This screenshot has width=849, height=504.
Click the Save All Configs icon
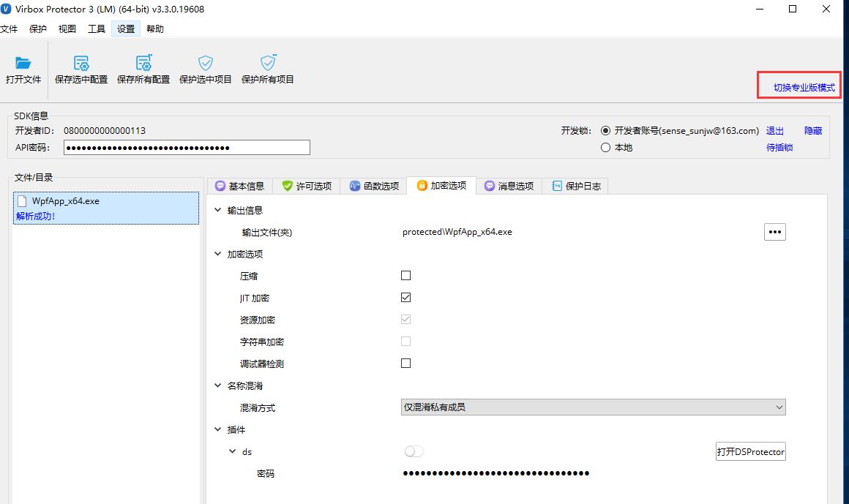pyautogui.click(x=143, y=63)
